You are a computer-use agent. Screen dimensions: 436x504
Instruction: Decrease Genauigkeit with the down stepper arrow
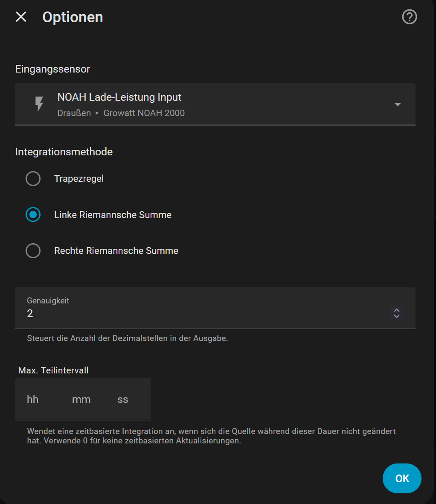point(396,316)
